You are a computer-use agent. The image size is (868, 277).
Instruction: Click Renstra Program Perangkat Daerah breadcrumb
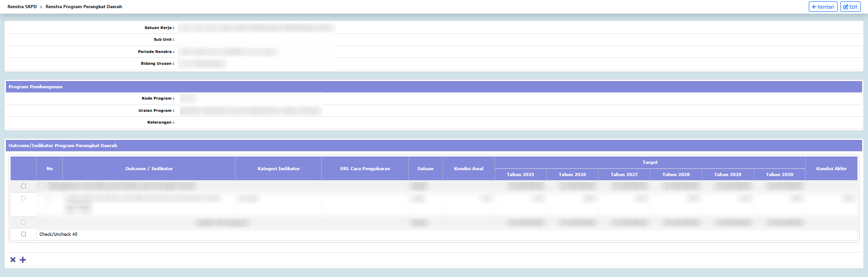84,7
